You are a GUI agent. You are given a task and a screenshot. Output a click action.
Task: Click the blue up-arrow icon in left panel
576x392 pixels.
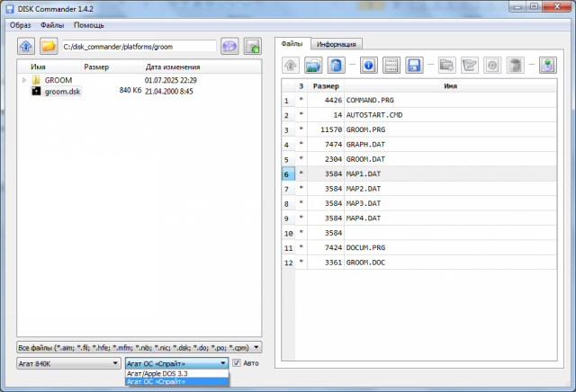coord(26,46)
